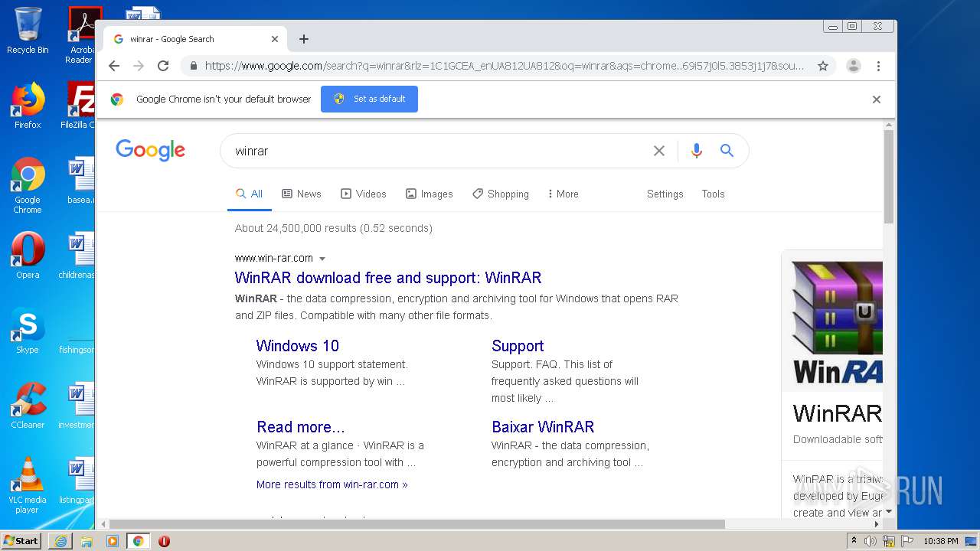Clear the search box with X icon
Viewport: 980px width, 551px height.
click(658, 151)
